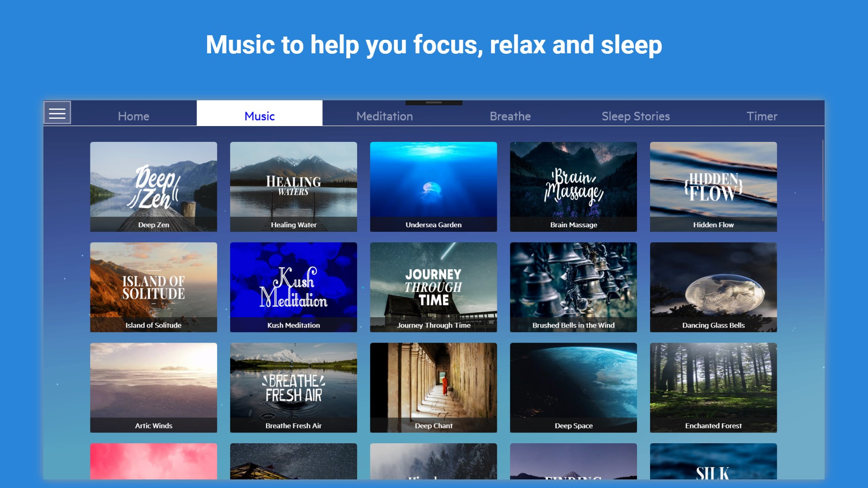Open Healing Water music tile
Image resolution: width=868 pixels, height=488 pixels.
[x=293, y=187]
